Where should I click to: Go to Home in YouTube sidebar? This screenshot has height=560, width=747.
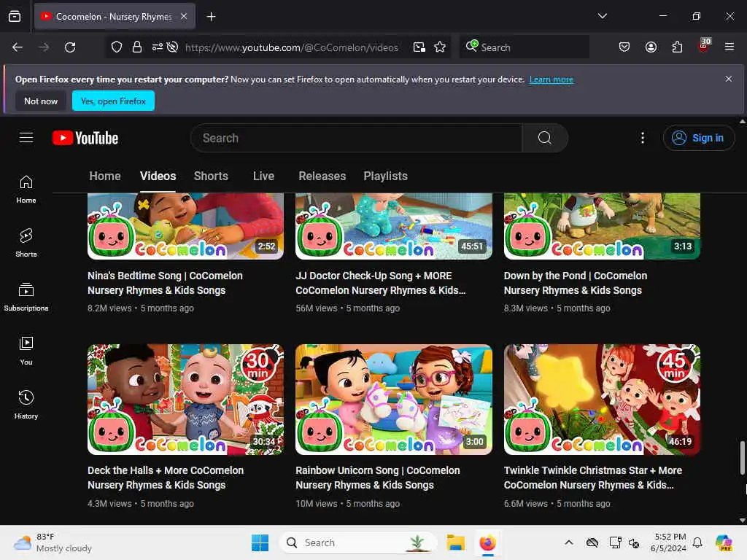point(26,189)
